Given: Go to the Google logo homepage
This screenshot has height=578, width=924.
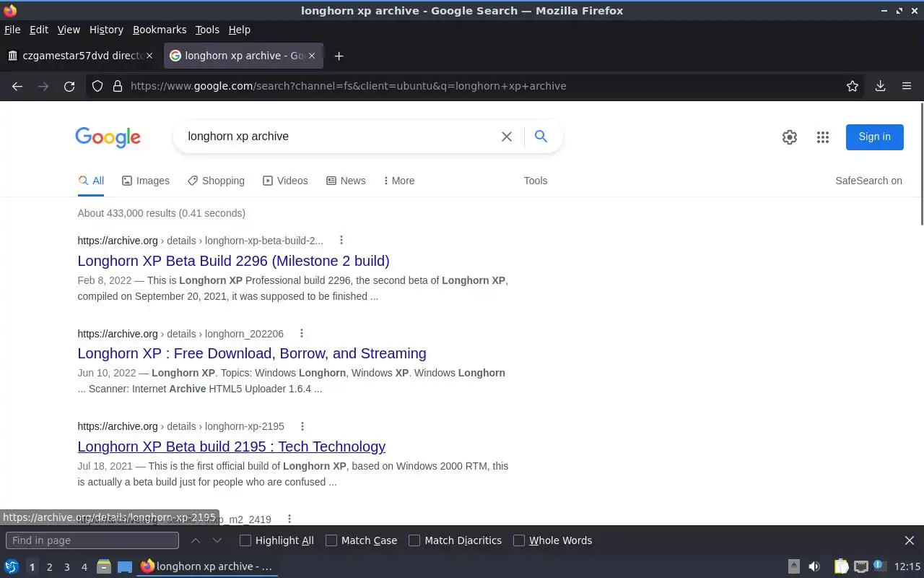Looking at the screenshot, I should pyautogui.click(x=108, y=137).
